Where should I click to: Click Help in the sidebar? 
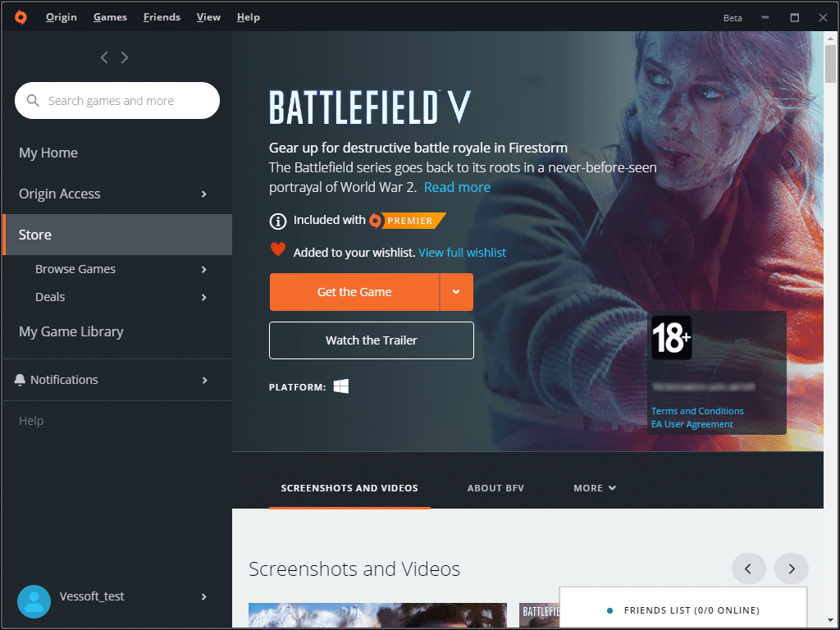tap(31, 421)
